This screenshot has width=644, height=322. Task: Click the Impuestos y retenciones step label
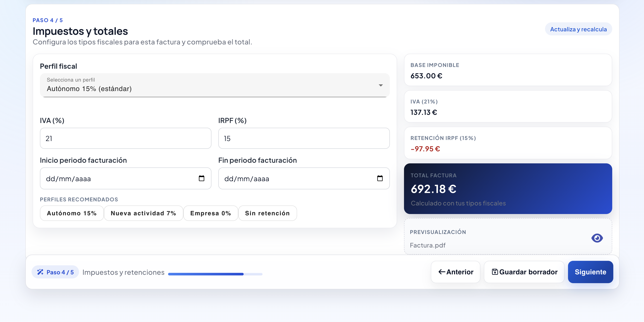tap(123, 272)
